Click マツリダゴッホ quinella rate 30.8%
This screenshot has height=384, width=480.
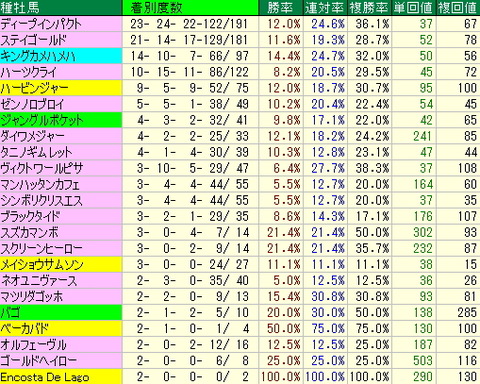pos(328,296)
